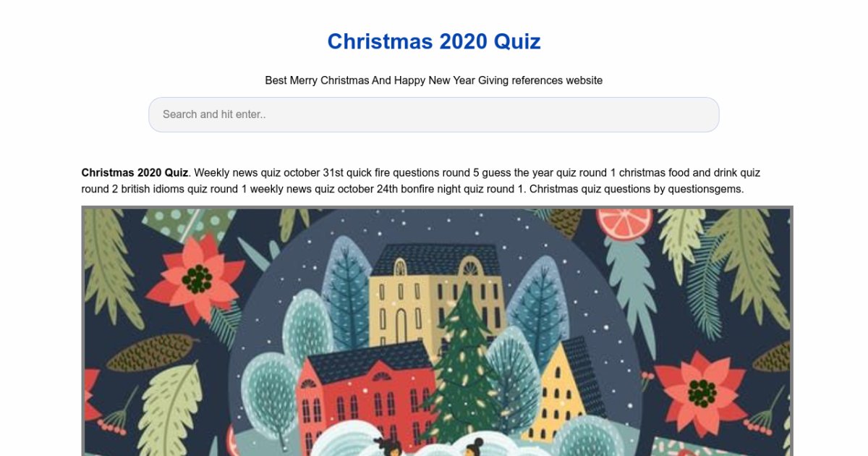Viewport: 868px width, 456px height.
Task: Click the orange slice at image top
Action: pyautogui.click(x=624, y=223)
